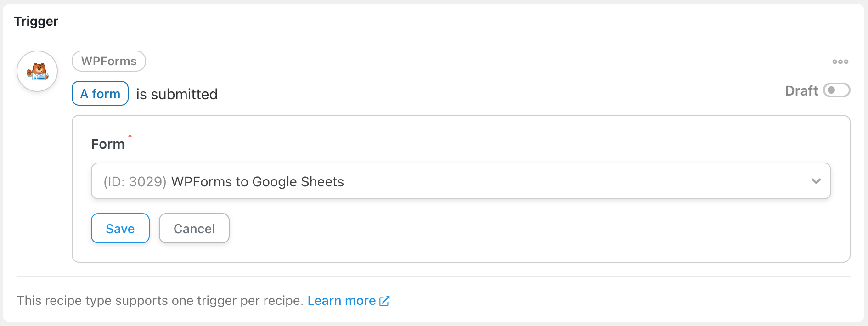Select the WPForms integration badge

109,61
